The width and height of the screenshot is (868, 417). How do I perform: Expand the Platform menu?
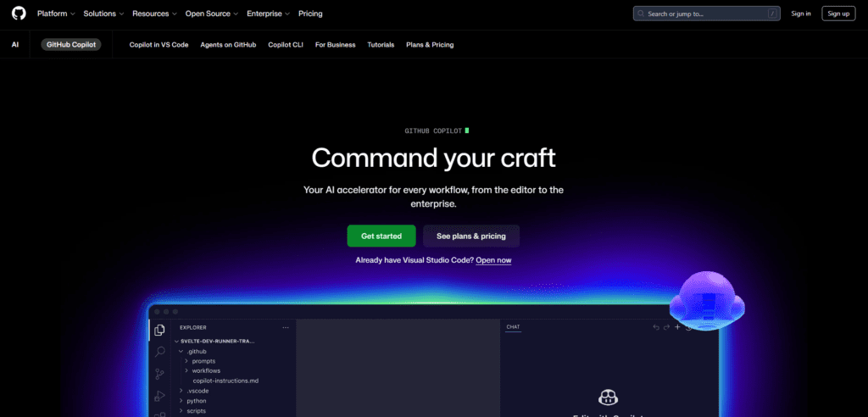(x=56, y=14)
